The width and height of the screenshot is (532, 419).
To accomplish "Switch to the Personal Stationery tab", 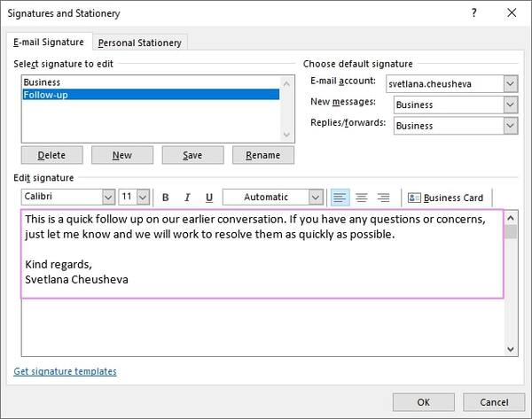I will click(140, 43).
